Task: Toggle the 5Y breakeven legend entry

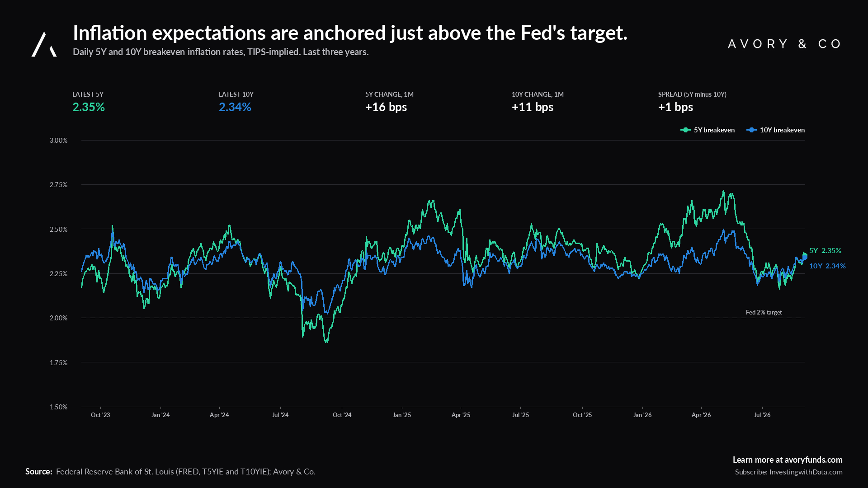Action: coord(708,130)
